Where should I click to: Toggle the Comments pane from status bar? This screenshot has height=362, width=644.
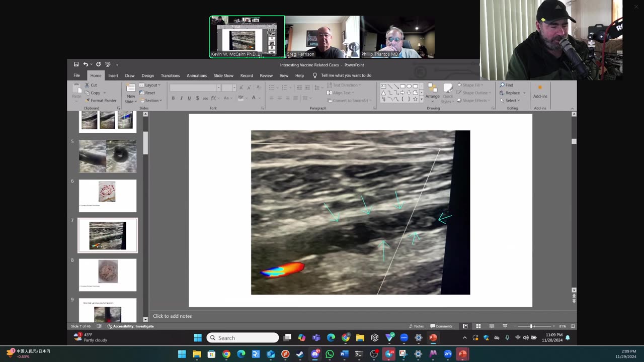[441, 326]
